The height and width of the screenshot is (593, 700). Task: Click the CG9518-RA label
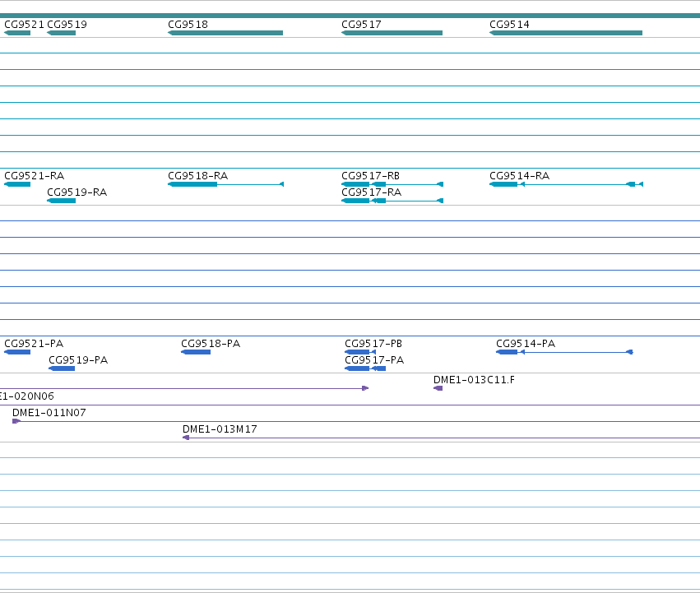click(197, 176)
